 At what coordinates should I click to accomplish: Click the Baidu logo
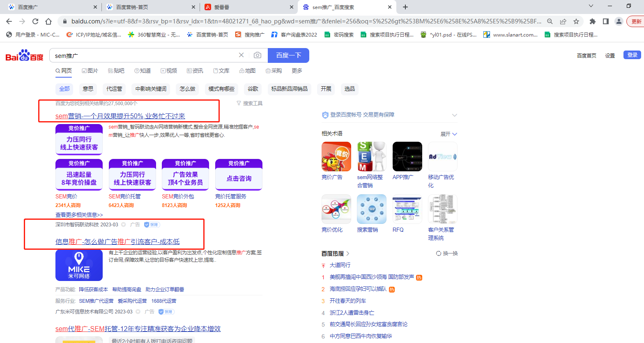click(24, 55)
